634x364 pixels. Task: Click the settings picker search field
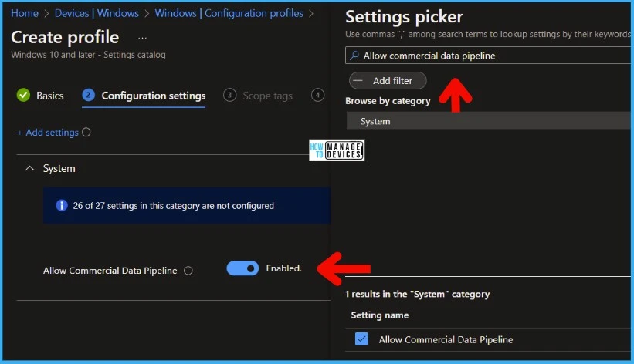click(x=490, y=56)
